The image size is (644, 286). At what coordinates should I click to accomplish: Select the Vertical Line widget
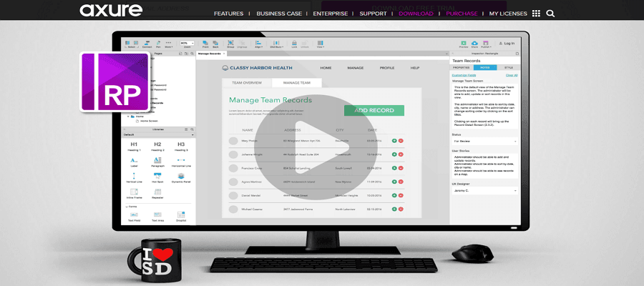pos(134,177)
